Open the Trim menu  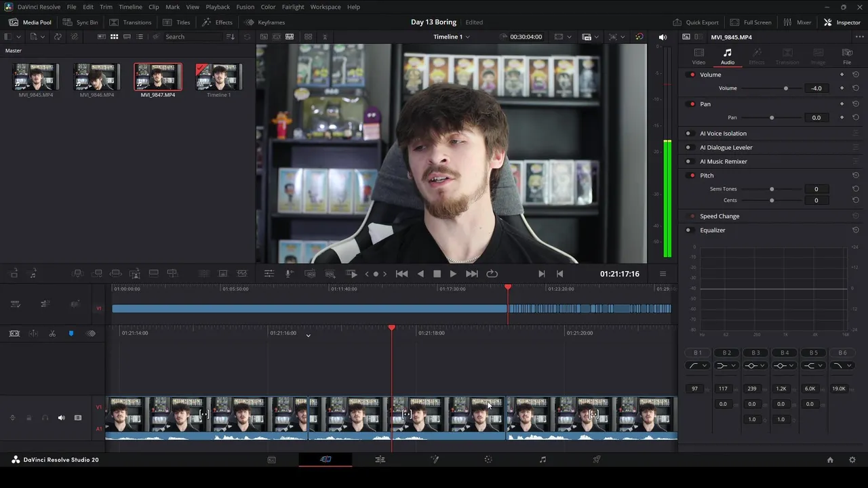click(106, 7)
